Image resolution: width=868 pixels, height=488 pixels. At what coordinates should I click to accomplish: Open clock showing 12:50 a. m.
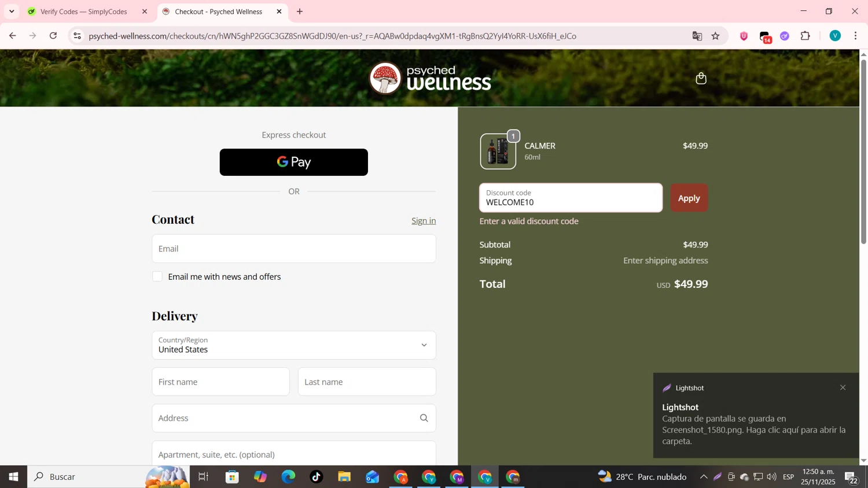[x=818, y=477]
